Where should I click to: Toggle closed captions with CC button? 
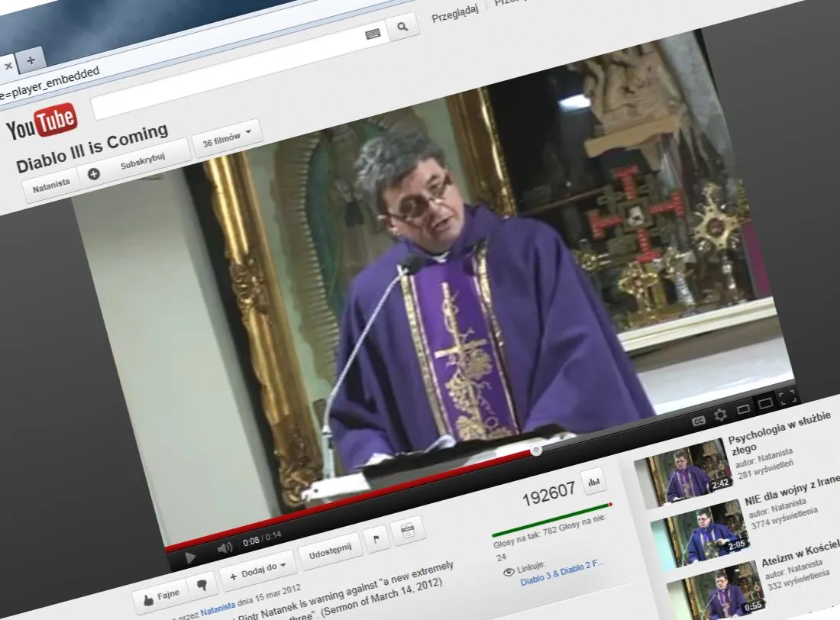(698, 421)
